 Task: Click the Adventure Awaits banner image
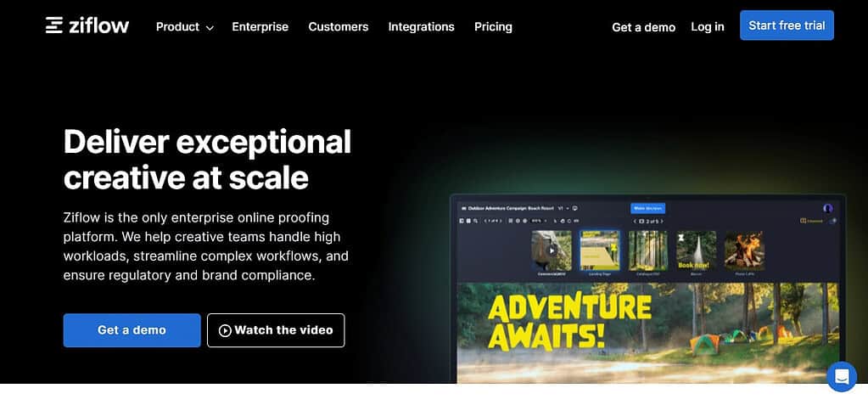[647, 333]
